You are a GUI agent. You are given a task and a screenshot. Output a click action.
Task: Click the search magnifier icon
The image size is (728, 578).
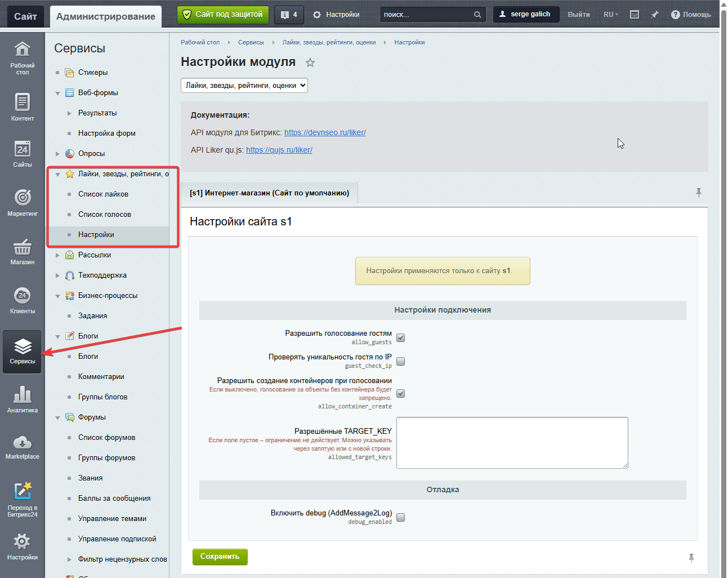[x=477, y=15]
